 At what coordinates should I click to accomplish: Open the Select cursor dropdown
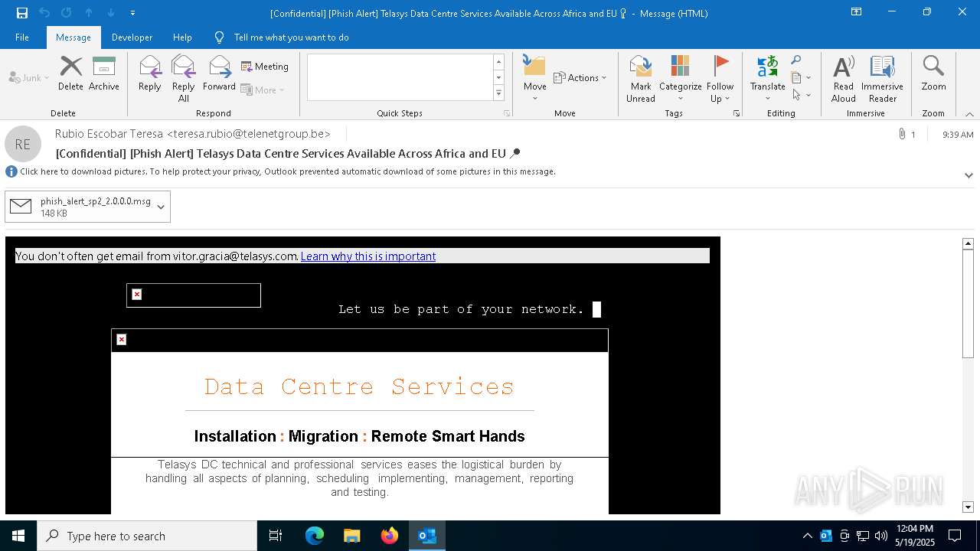coord(801,95)
